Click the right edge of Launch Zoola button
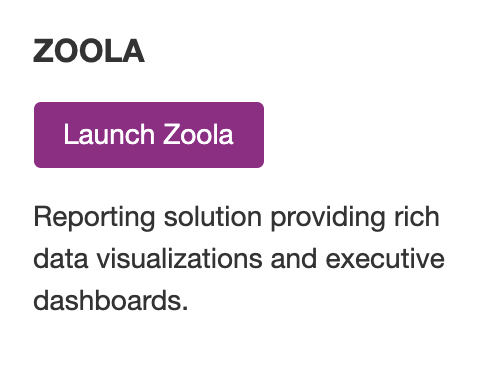This screenshot has height=382, width=490. coord(262,135)
